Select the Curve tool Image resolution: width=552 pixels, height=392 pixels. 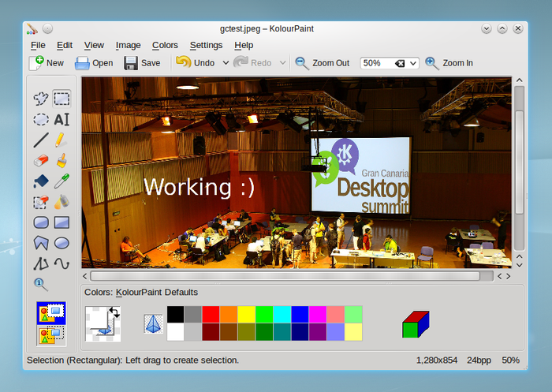point(62,263)
